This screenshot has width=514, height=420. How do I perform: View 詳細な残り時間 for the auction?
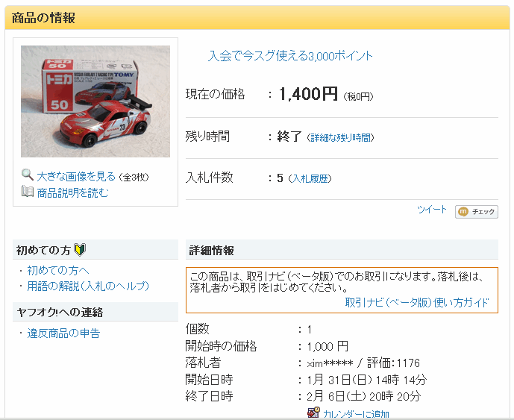click(341, 137)
